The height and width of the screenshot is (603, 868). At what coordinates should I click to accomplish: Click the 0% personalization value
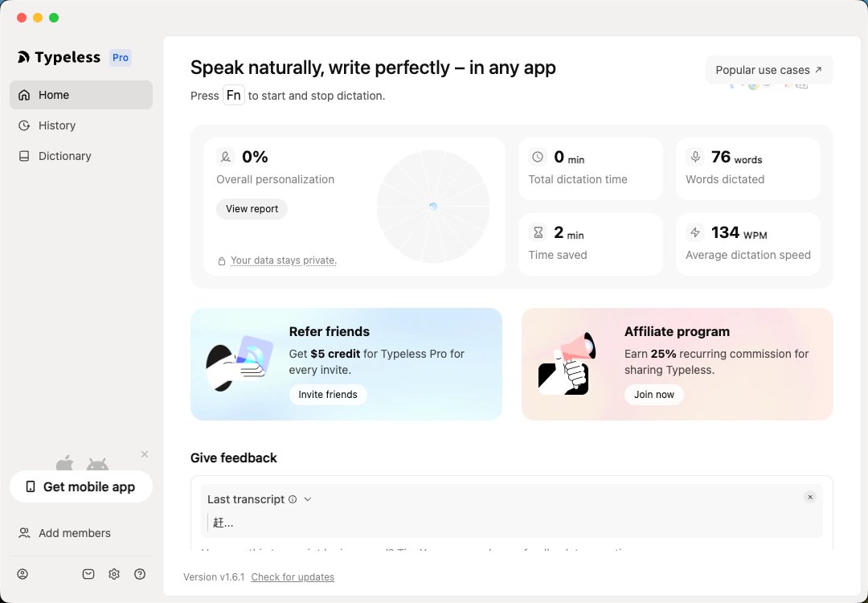(256, 158)
